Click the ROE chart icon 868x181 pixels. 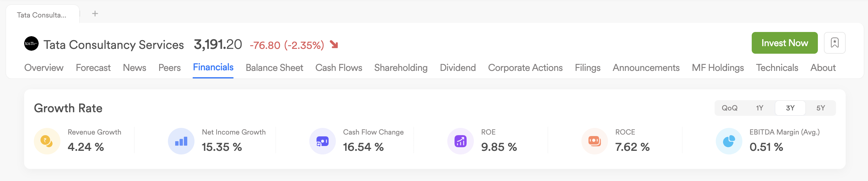(460, 141)
